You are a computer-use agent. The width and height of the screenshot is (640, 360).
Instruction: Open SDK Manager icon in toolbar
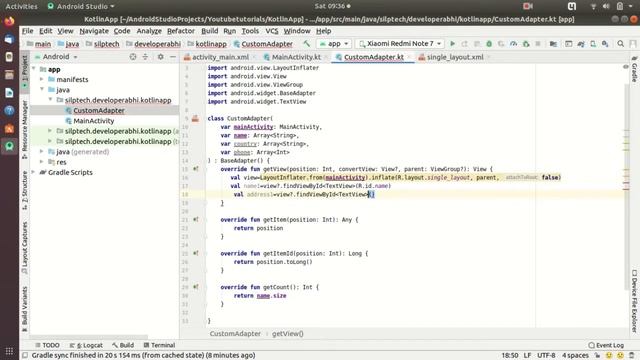[605, 44]
